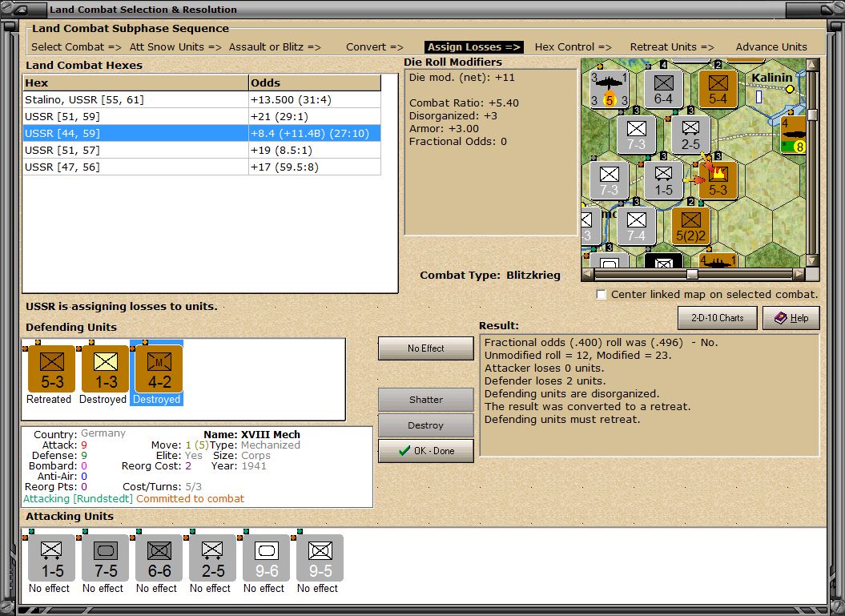The image size is (845, 616).
Task: Select the attacking 2-5 infantry unit
Action: [x=212, y=558]
